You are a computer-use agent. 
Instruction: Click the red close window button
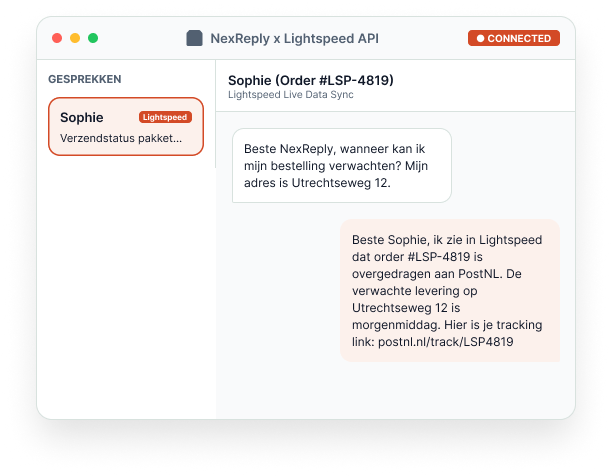(57, 38)
